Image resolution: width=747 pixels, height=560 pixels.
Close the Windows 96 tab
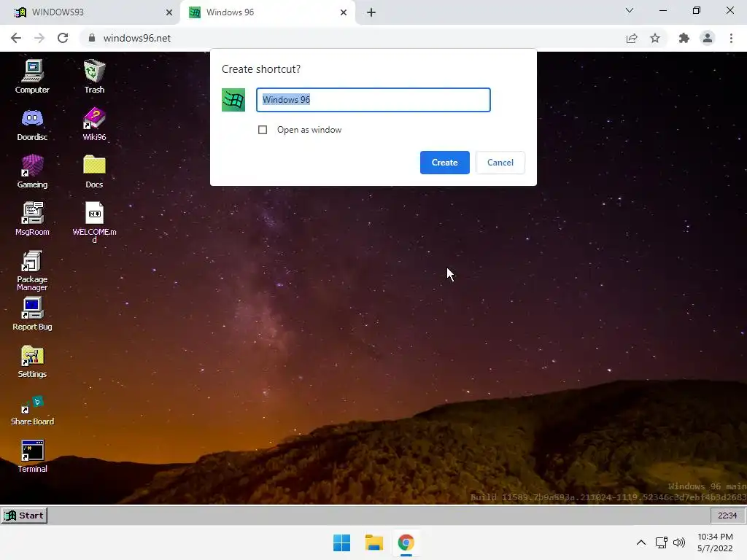click(x=344, y=12)
